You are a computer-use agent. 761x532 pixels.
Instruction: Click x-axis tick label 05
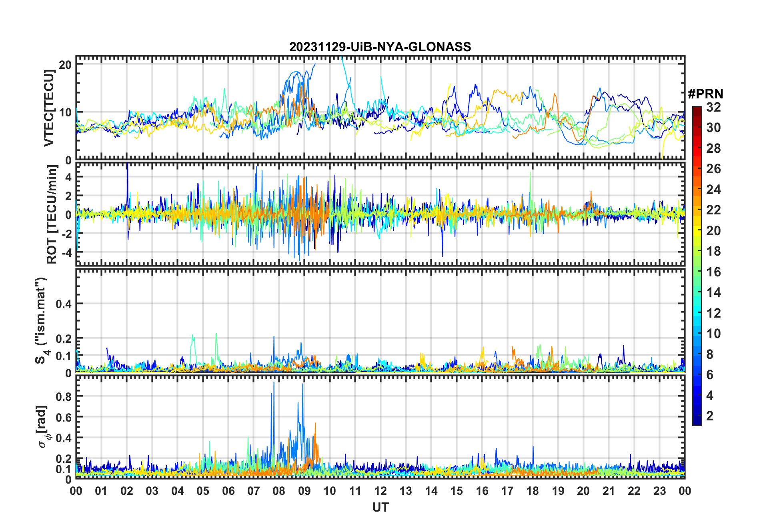click(203, 491)
